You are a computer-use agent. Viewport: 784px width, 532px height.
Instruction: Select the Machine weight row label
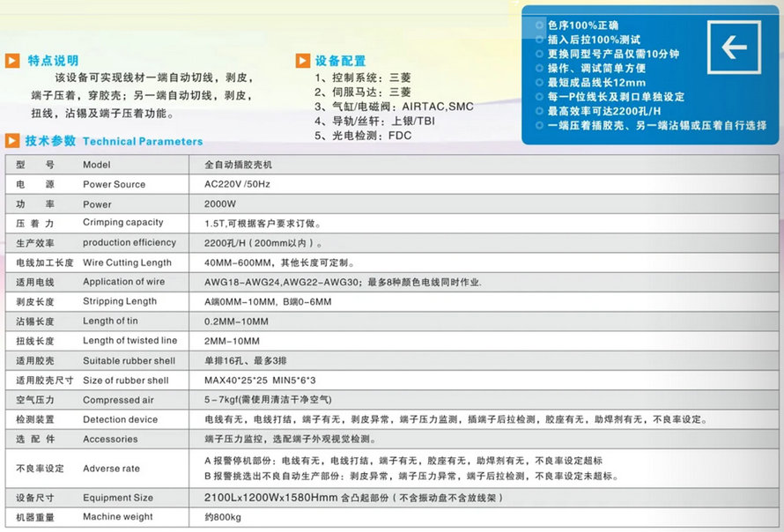point(117,517)
